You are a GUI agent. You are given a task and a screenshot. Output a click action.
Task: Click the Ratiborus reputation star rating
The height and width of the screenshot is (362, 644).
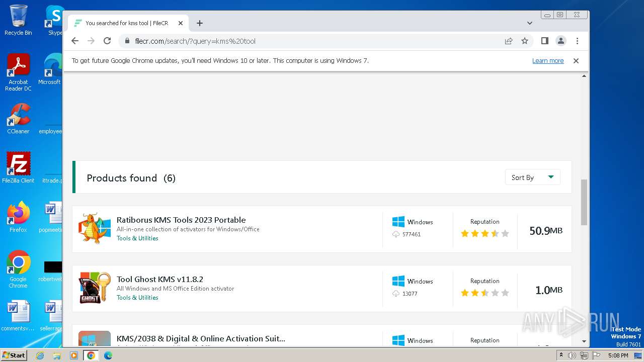coord(485,233)
